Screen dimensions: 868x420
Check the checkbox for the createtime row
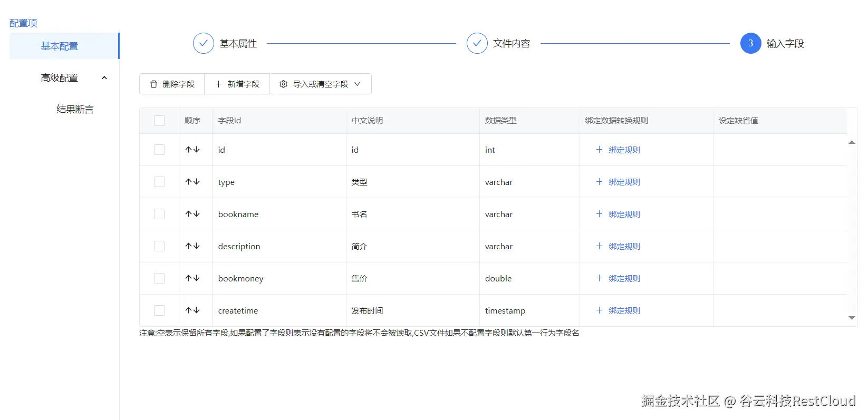(159, 310)
